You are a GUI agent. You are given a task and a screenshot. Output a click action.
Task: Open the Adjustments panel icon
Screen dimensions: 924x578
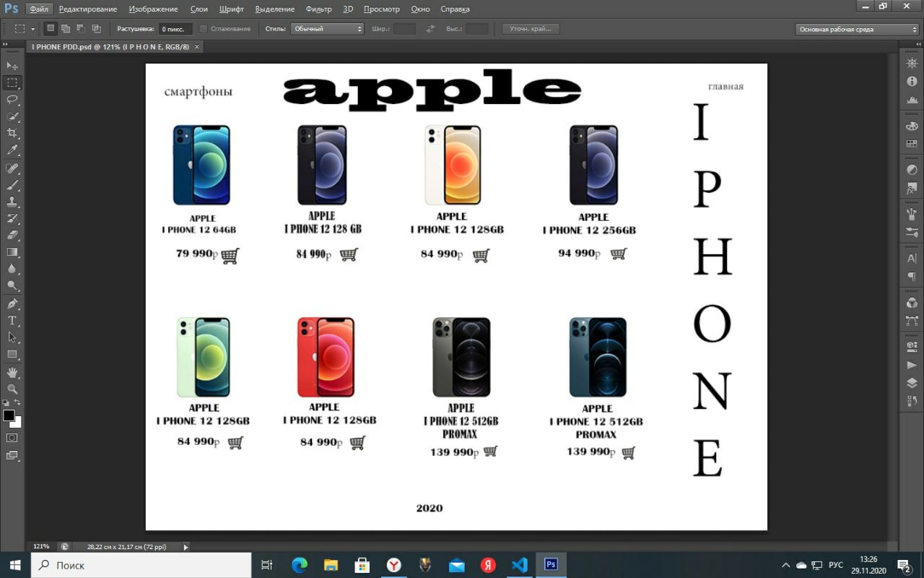pyautogui.click(x=912, y=171)
